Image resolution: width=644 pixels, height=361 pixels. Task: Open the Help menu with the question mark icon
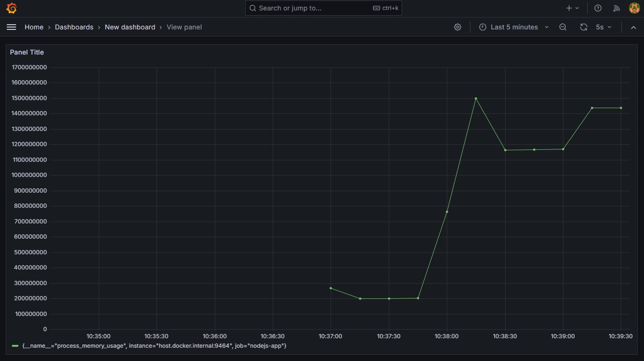click(598, 8)
